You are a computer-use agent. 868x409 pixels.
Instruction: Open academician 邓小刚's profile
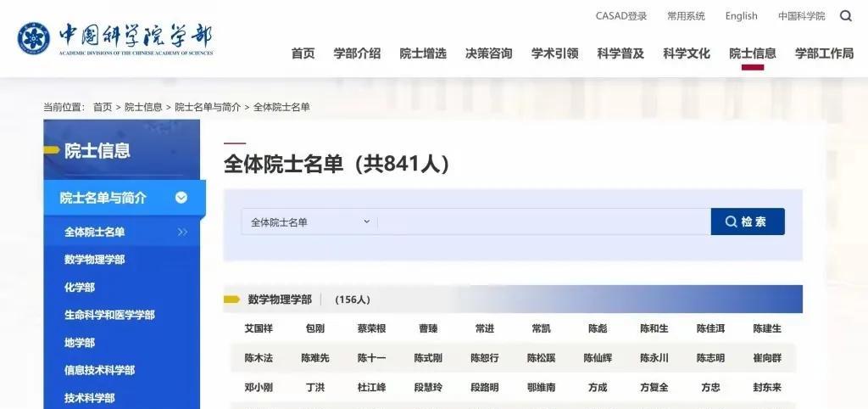click(259, 388)
